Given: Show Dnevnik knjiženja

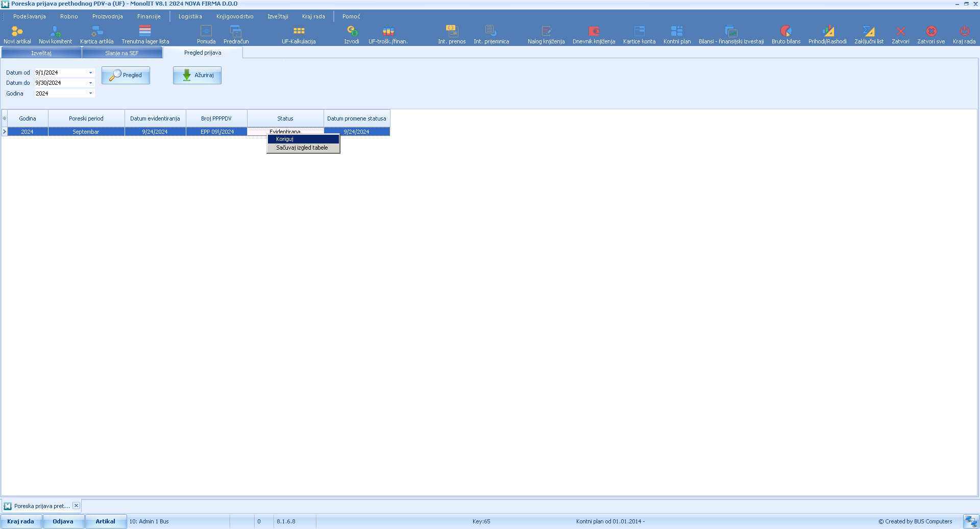Looking at the screenshot, I should click(x=594, y=35).
